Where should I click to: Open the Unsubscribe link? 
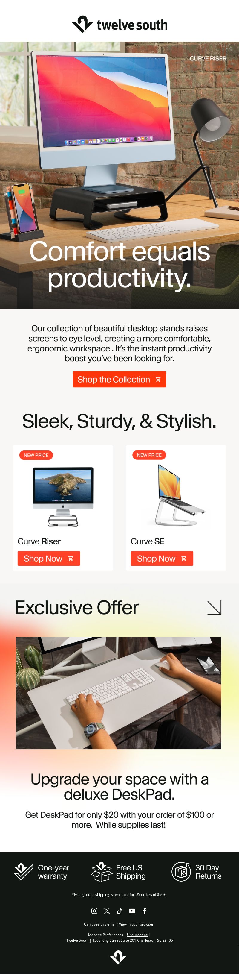[137, 934]
